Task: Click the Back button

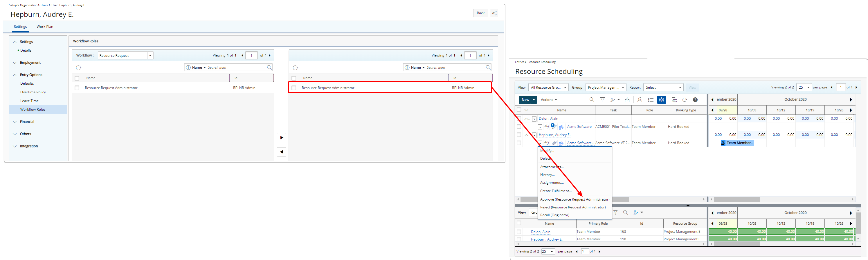Action: (480, 13)
